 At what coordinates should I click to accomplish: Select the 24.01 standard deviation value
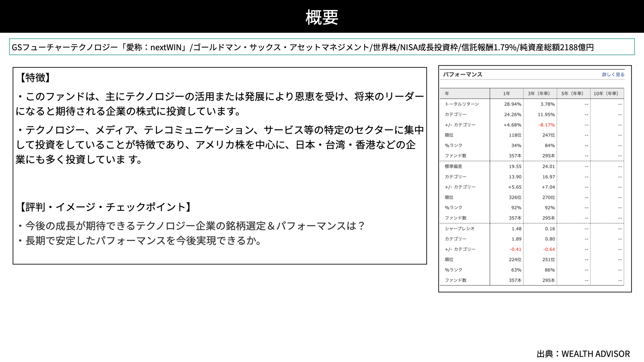tap(549, 167)
